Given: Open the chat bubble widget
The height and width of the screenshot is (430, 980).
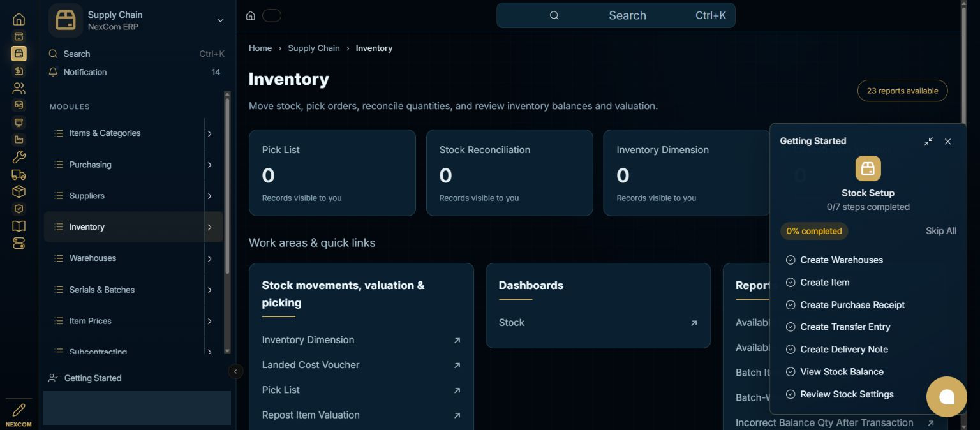Looking at the screenshot, I should (946, 397).
